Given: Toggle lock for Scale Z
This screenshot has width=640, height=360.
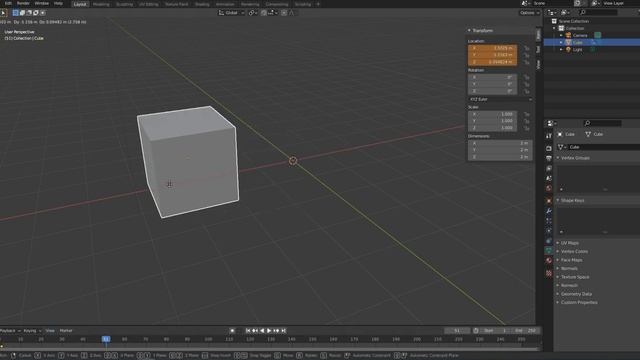Looking at the screenshot, I should pyautogui.click(x=527, y=128).
